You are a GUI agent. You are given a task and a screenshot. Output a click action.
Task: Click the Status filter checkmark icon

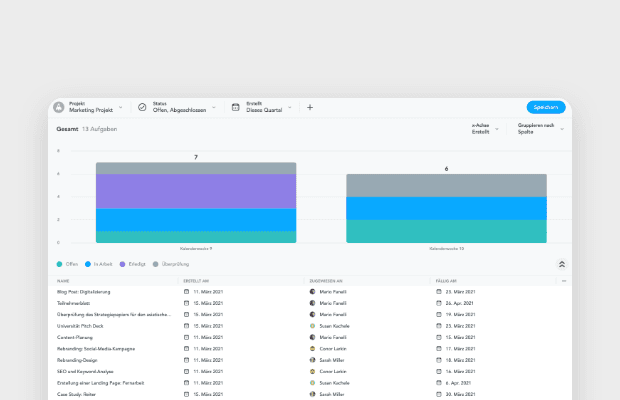pyautogui.click(x=142, y=107)
